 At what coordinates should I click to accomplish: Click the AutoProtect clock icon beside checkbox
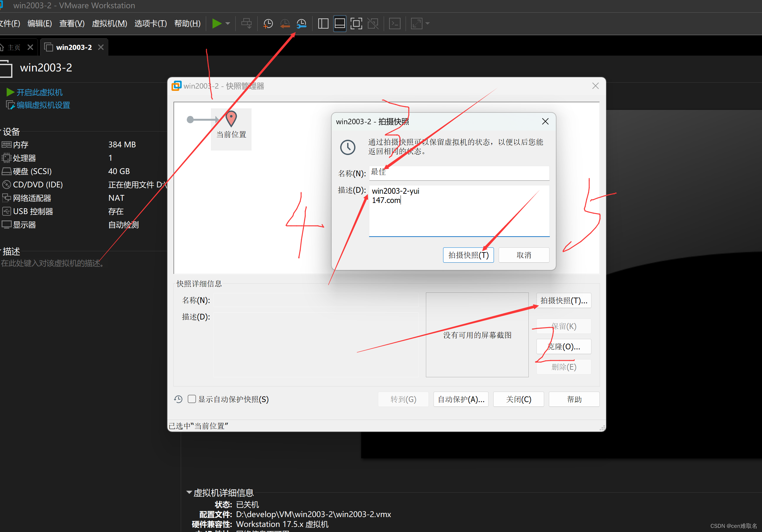click(179, 399)
